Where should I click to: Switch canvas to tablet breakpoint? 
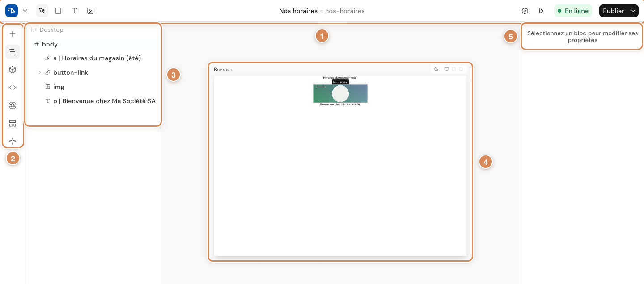454,69
